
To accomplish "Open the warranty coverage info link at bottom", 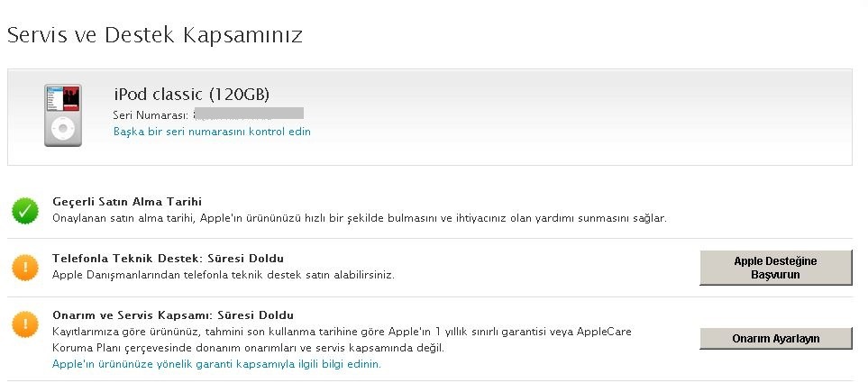I will [216, 364].
